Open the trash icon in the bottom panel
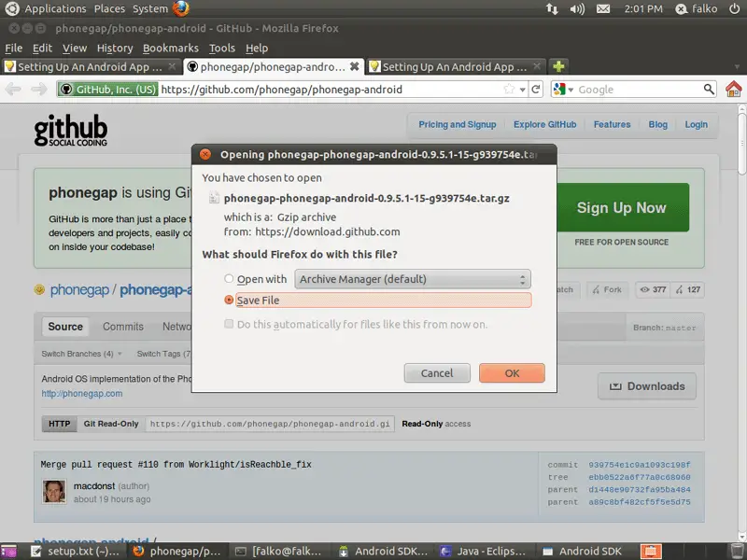 pos(737,552)
